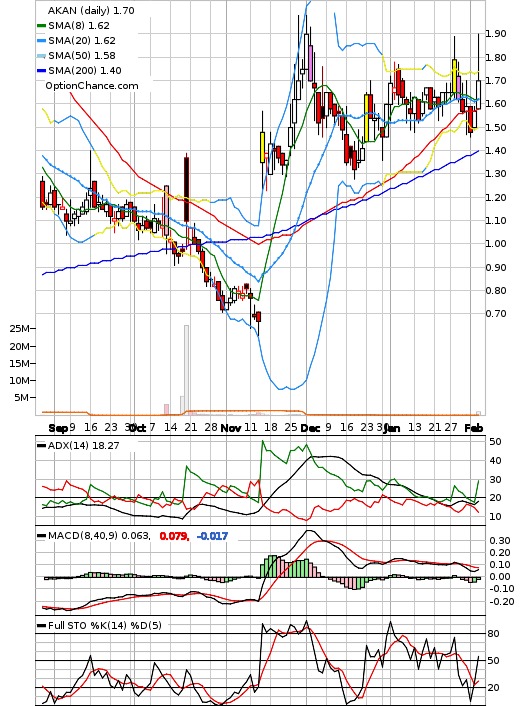
Task: Click the tall October volume spike bar
Action: (186, 369)
